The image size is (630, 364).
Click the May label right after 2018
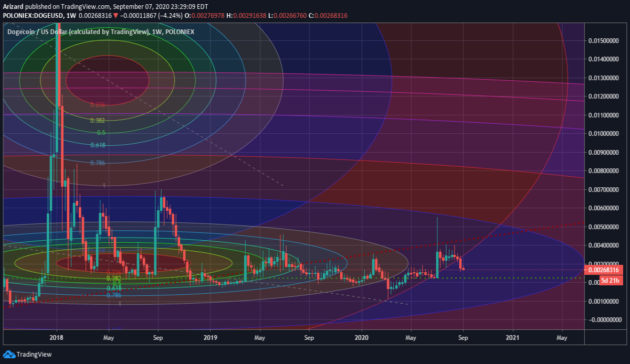[x=108, y=338]
